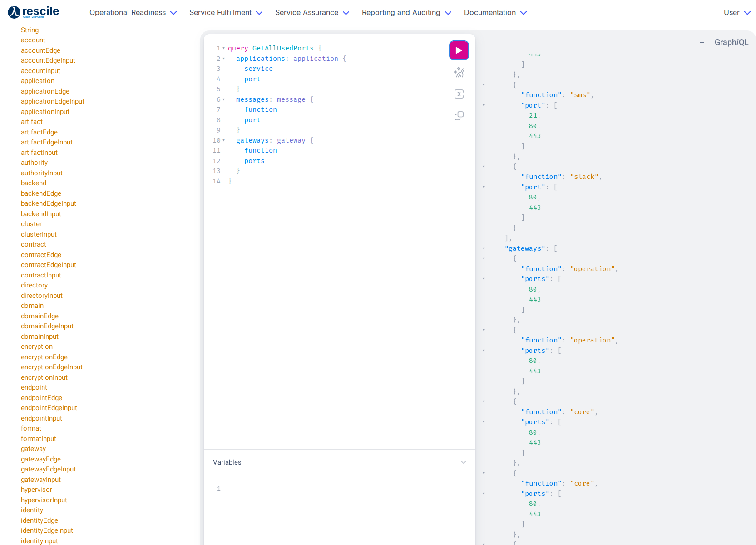Fold the applications block at line 2
This screenshot has width=756, height=545.
pos(224,59)
